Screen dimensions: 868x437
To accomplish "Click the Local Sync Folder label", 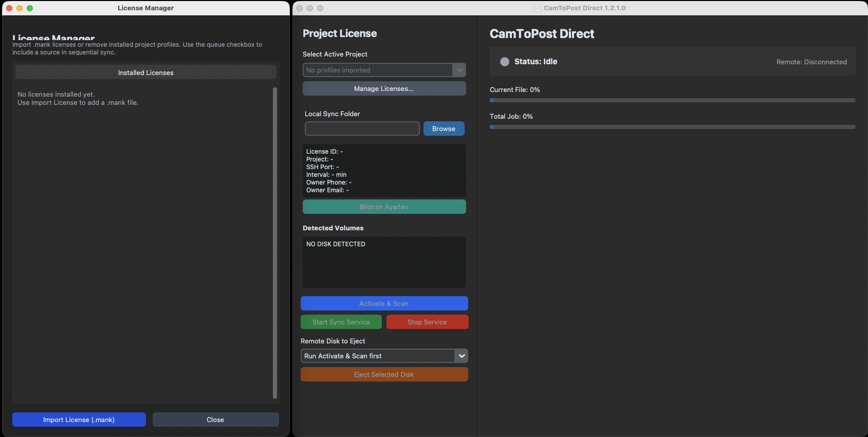I will pyautogui.click(x=333, y=114).
